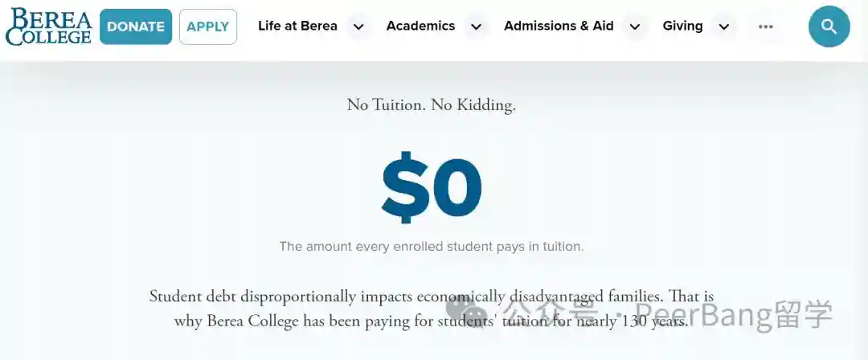Click the "amount every enrolled student pays" caption
Screen dimensions: 868x360
(431, 247)
